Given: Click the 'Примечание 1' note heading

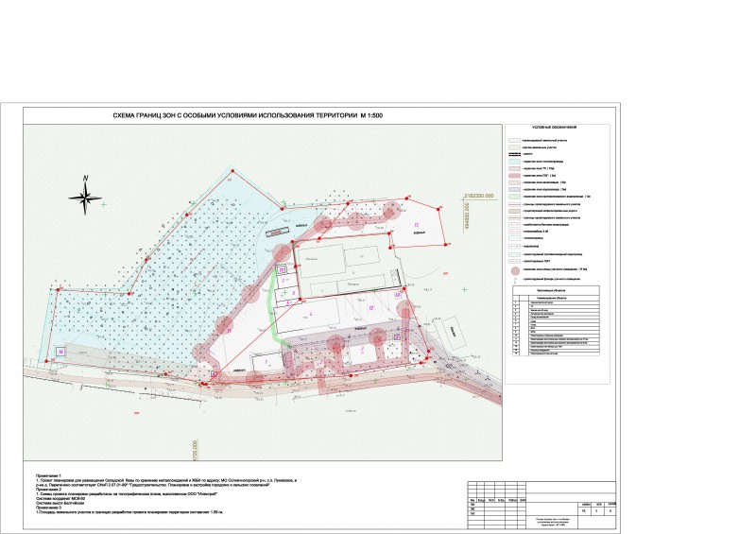Looking at the screenshot, I should click(49, 475).
